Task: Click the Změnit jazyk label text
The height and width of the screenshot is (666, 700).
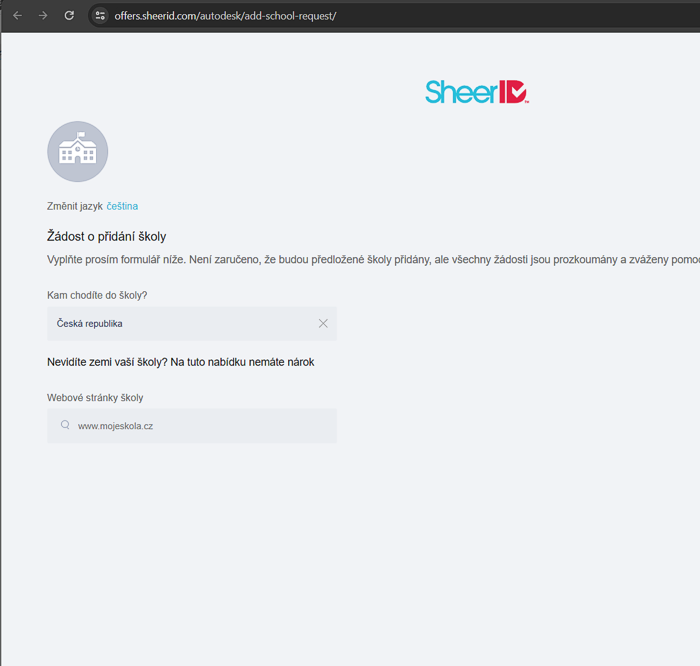Action: coord(75,206)
